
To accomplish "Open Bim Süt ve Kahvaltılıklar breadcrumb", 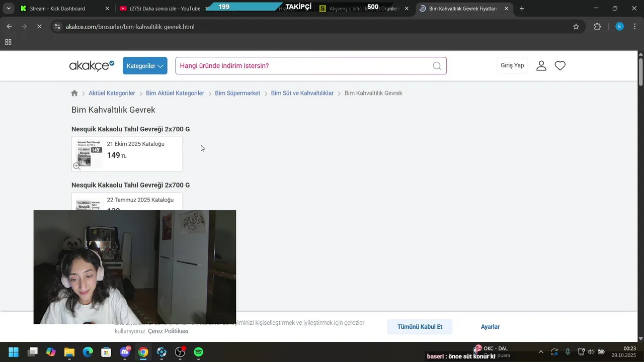I will pyautogui.click(x=302, y=93).
